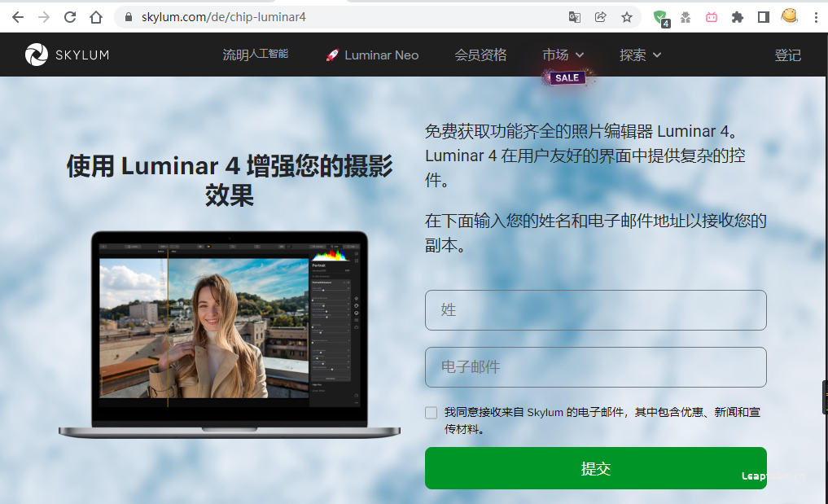Viewport: 828px width, 504px height.
Task: Click the Luminar 4 laptop image
Action: [x=230, y=335]
